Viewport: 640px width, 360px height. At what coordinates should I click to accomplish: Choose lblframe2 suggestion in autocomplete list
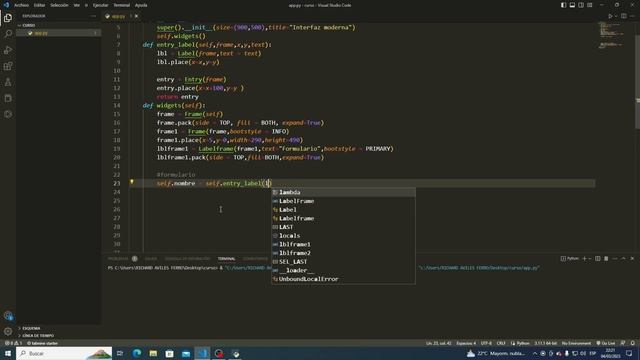click(344, 253)
